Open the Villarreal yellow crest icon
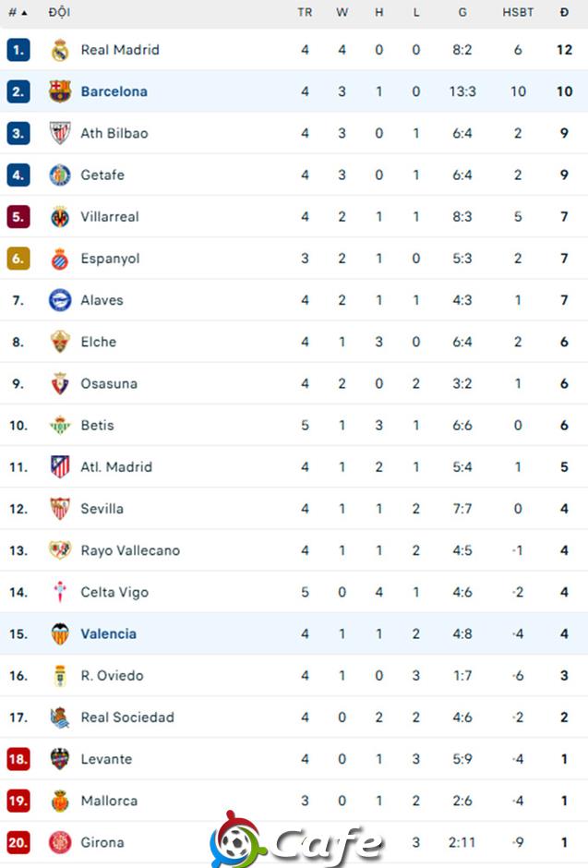Screen dimensions: 588x868 [60, 217]
